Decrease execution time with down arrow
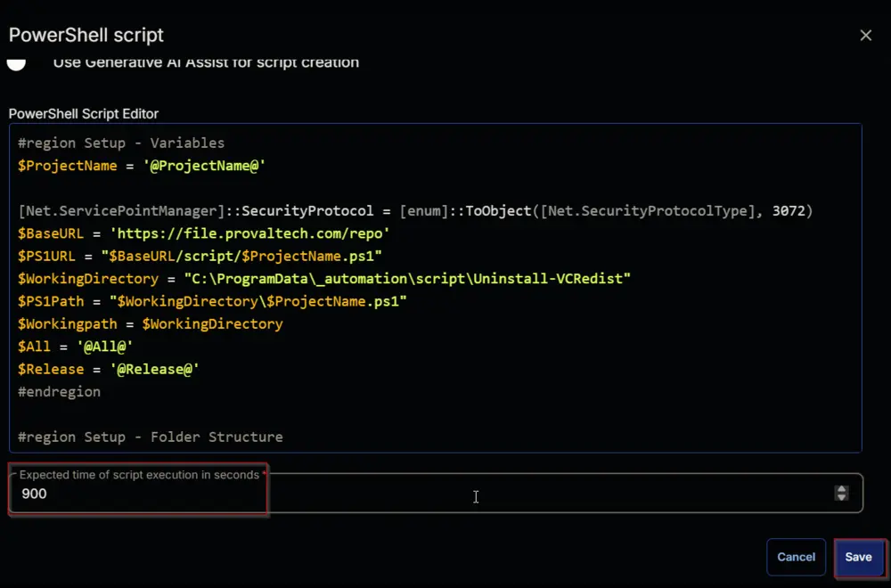This screenshot has height=588, width=891. [842, 497]
